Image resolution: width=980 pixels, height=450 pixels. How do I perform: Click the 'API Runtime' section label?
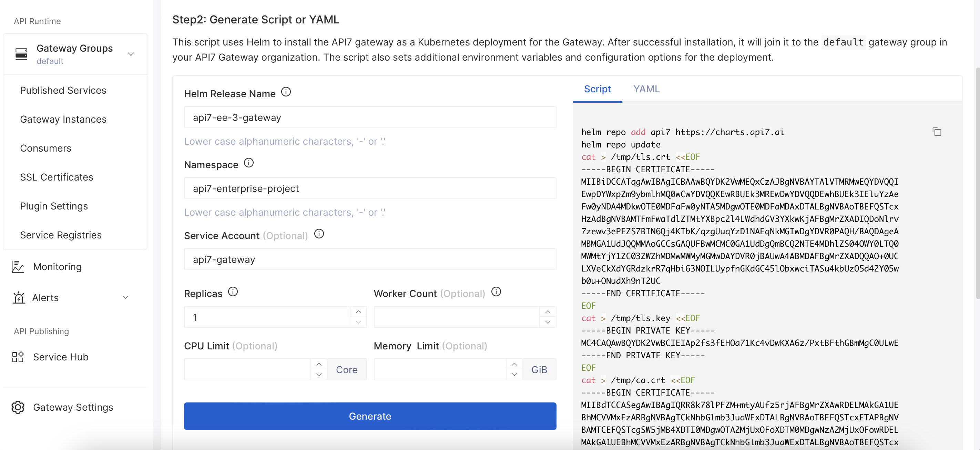click(x=37, y=21)
